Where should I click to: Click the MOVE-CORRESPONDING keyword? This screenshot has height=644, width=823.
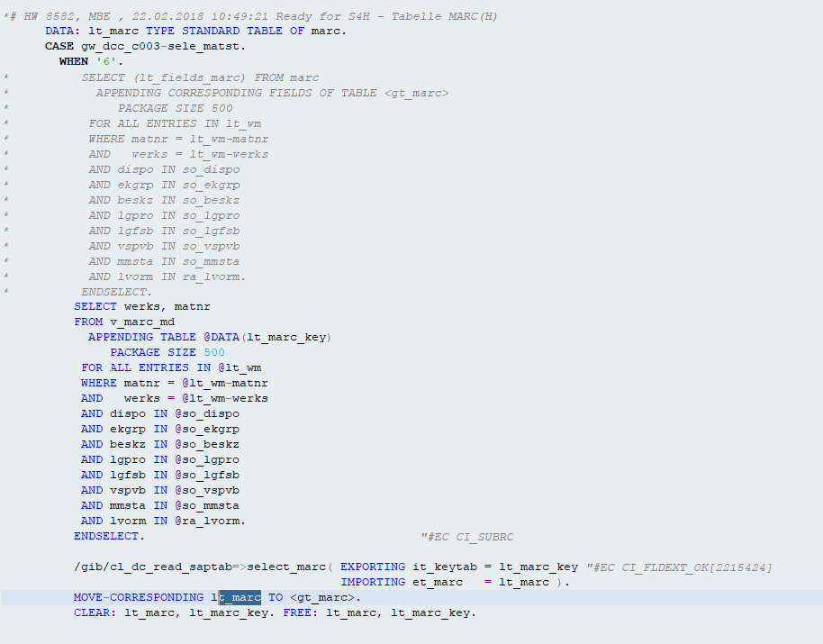(139, 597)
